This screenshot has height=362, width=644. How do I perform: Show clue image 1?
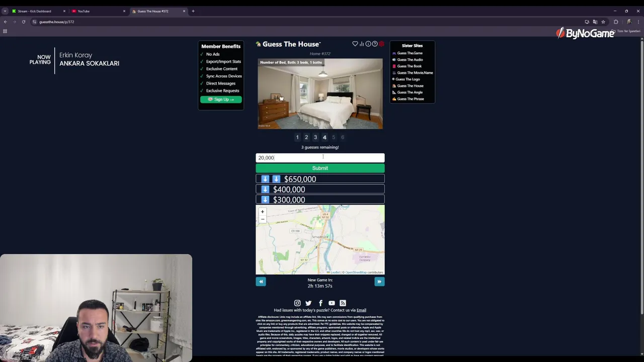pos(297,137)
